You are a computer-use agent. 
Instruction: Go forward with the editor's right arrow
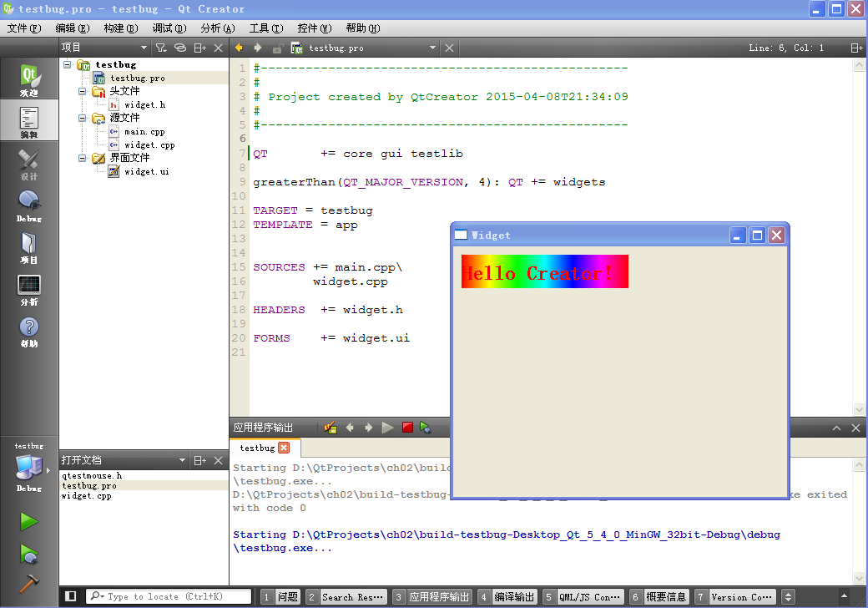tap(257, 48)
